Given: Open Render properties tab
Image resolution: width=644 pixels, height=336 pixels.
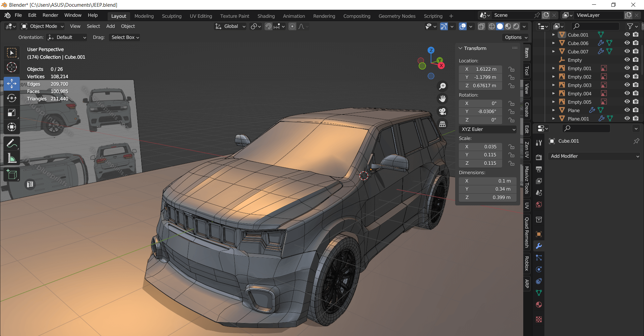Looking at the screenshot, I should tap(539, 157).
